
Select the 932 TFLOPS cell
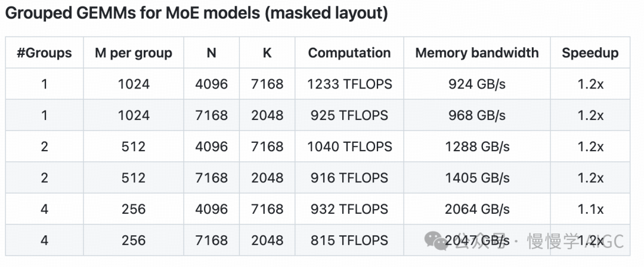coord(349,209)
